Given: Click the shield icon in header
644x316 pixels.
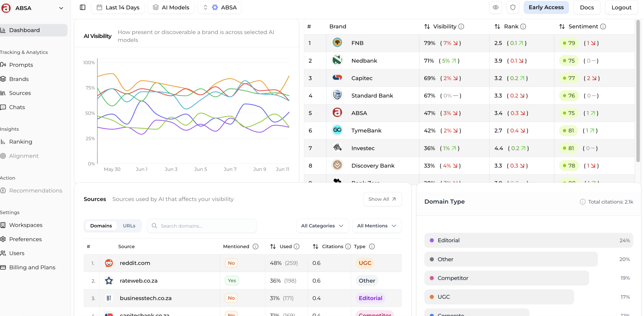Looking at the screenshot, I should click(513, 7).
